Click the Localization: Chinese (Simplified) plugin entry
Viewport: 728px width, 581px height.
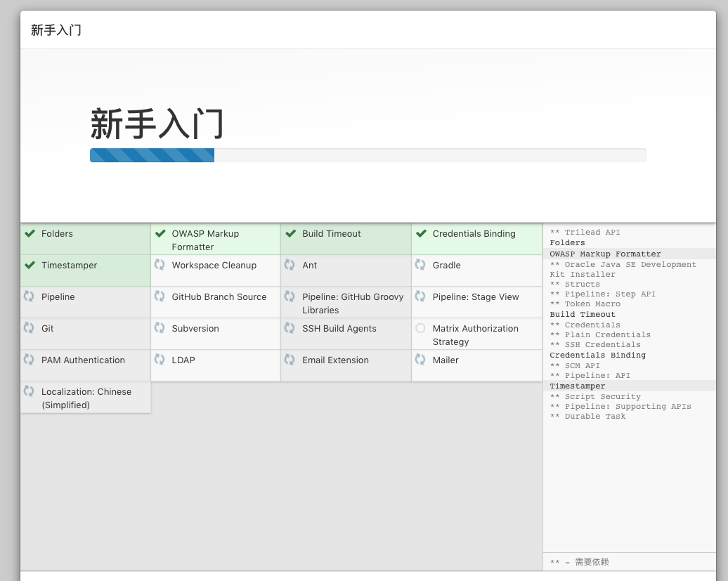[x=86, y=398]
